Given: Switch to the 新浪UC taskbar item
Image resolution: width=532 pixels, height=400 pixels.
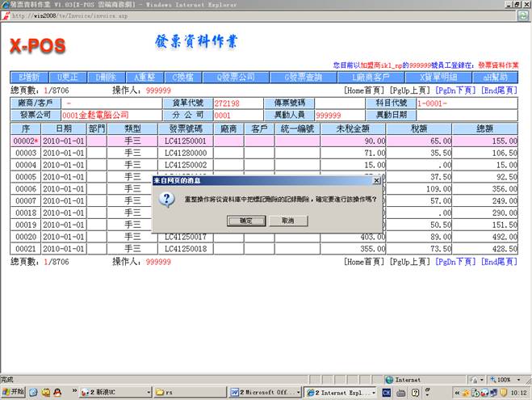Looking at the screenshot, I should coord(107,392).
